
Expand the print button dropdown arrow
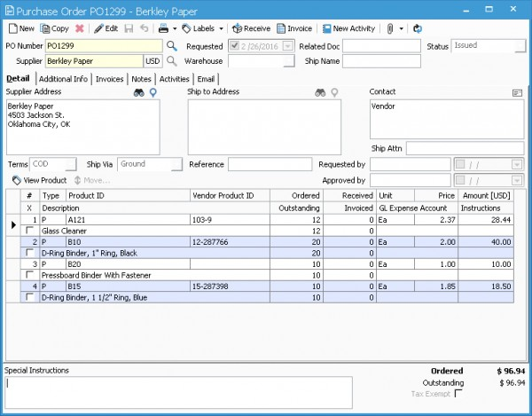tap(176, 28)
